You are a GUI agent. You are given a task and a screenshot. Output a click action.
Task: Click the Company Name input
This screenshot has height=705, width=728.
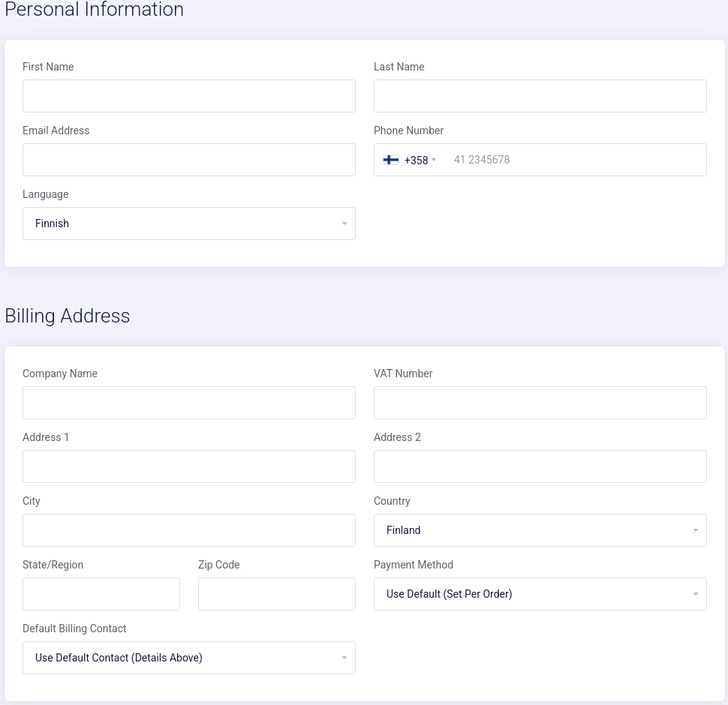(x=189, y=403)
